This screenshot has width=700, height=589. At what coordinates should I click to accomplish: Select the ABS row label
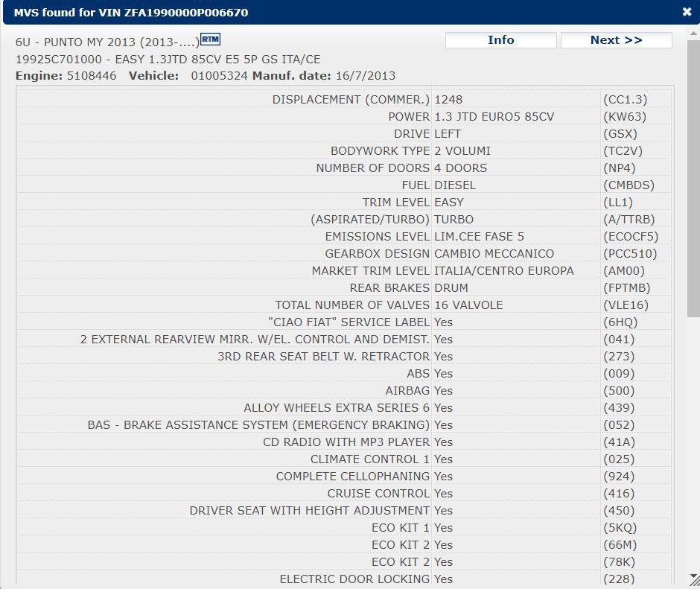pos(418,373)
